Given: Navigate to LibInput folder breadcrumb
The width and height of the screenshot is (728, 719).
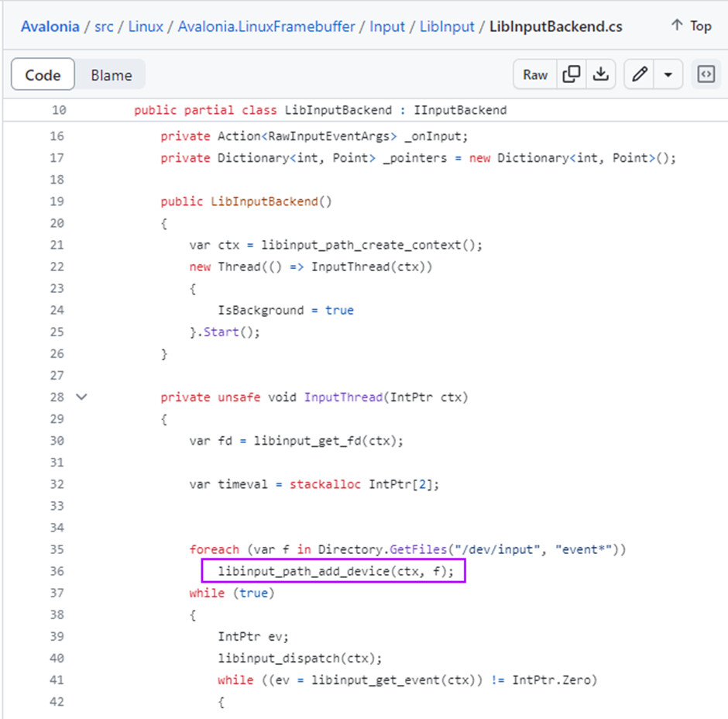Looking at the screenshot, I should pos(447,26).
